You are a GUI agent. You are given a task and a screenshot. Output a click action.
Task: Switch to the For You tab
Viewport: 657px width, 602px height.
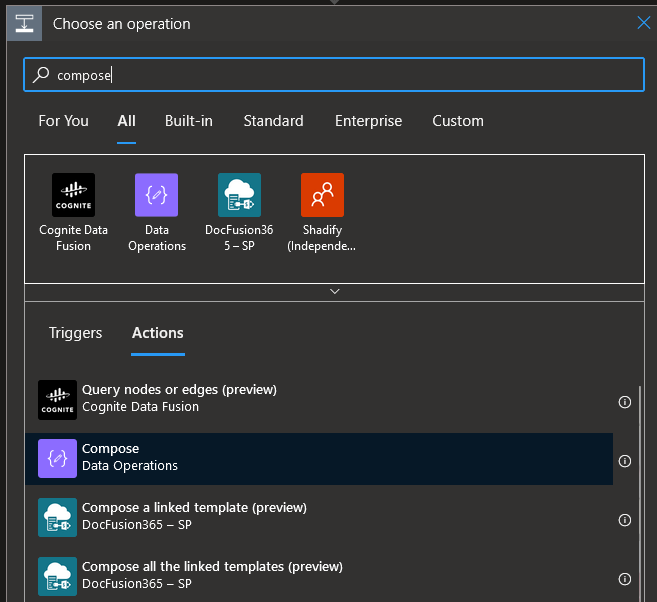coord(64,121)
